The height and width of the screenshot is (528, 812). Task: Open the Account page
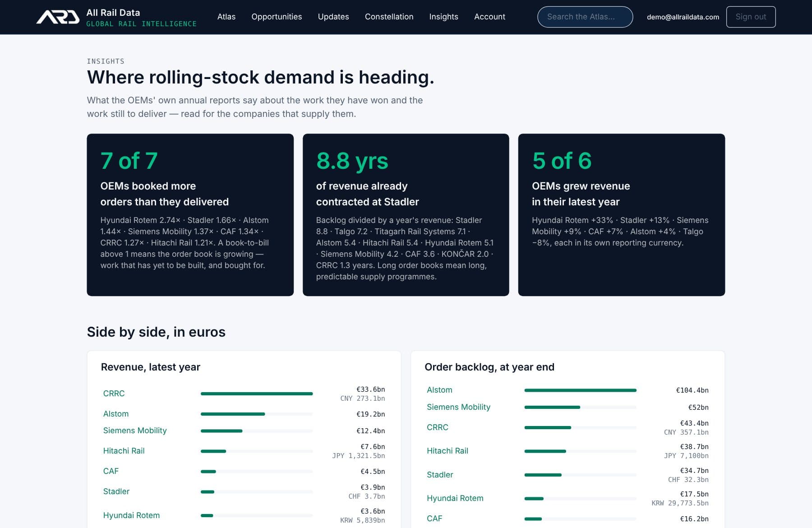(x=489, y=17)
